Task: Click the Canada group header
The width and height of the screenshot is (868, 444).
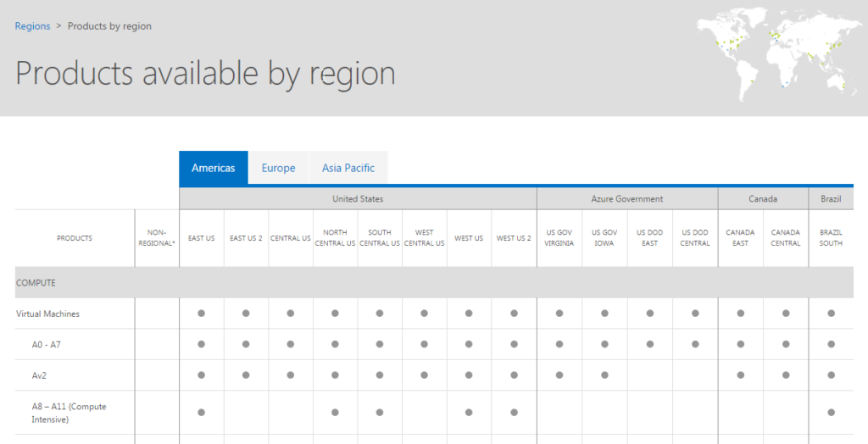Action: click(x=763, y=199)
